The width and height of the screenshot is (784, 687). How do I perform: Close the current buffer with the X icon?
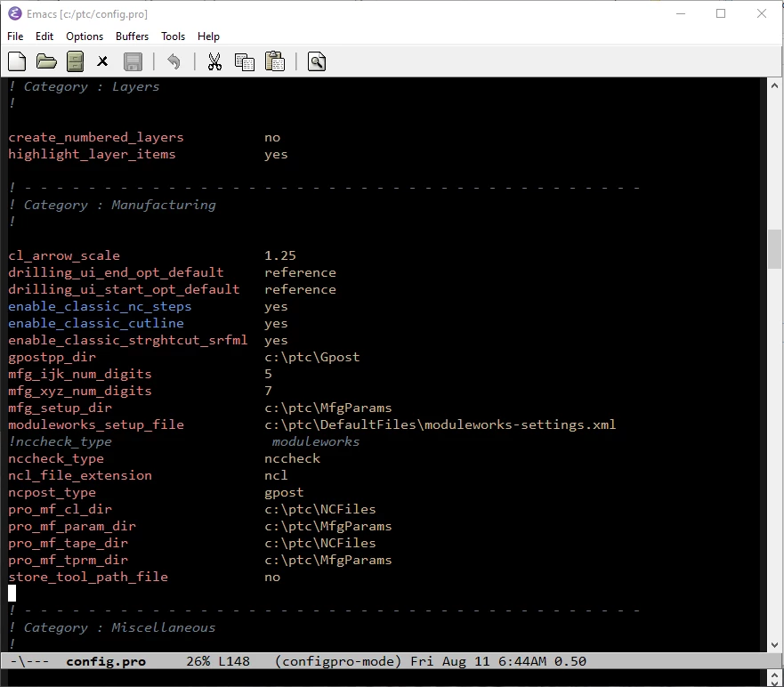click(102, 61)
